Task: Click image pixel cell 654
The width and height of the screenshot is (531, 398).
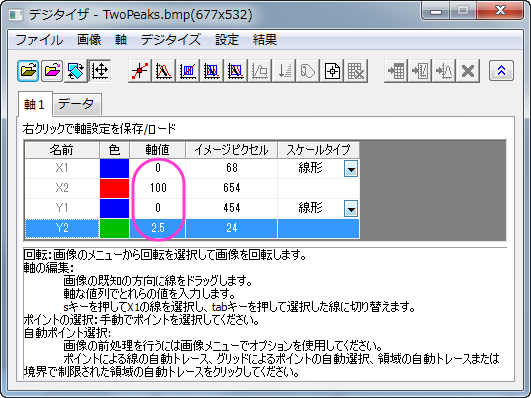Action: click(232, 188)
